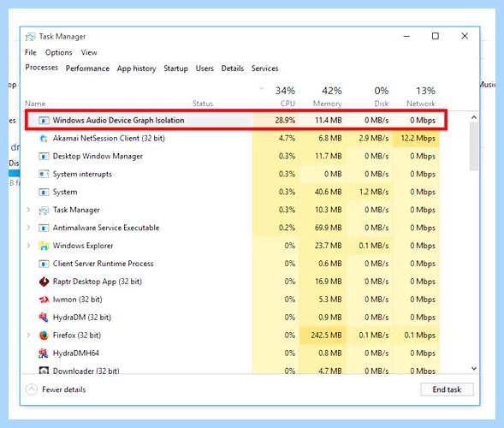Expand the Firefox (32 bit) process group
Viewport: 504px width, 428px height.
tap(28, 335)
